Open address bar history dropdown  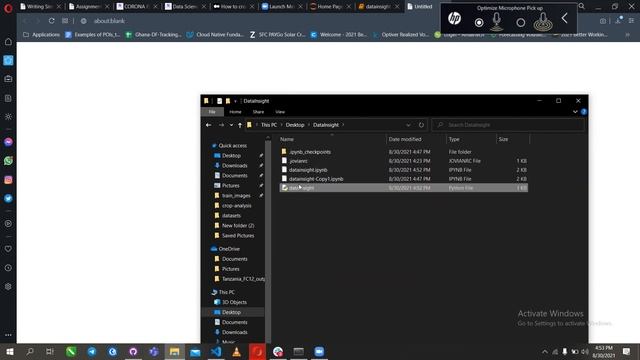[x=408, y=125]
